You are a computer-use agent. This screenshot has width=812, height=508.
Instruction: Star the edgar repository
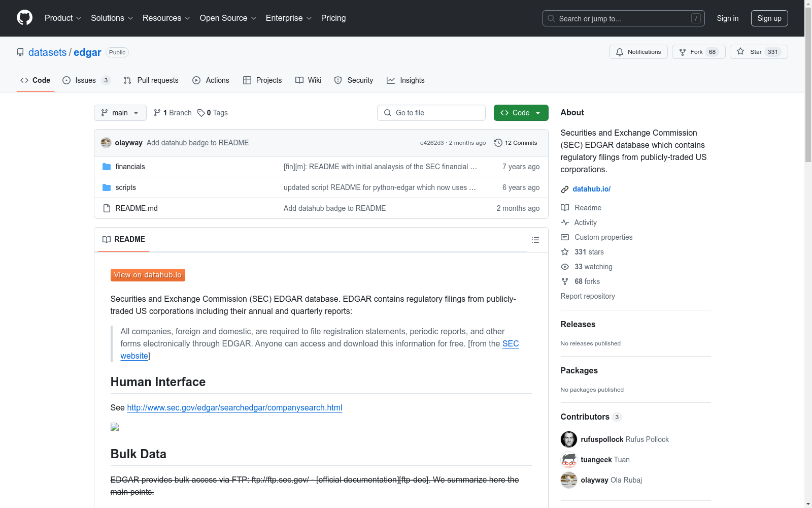(x=759, y=52)
